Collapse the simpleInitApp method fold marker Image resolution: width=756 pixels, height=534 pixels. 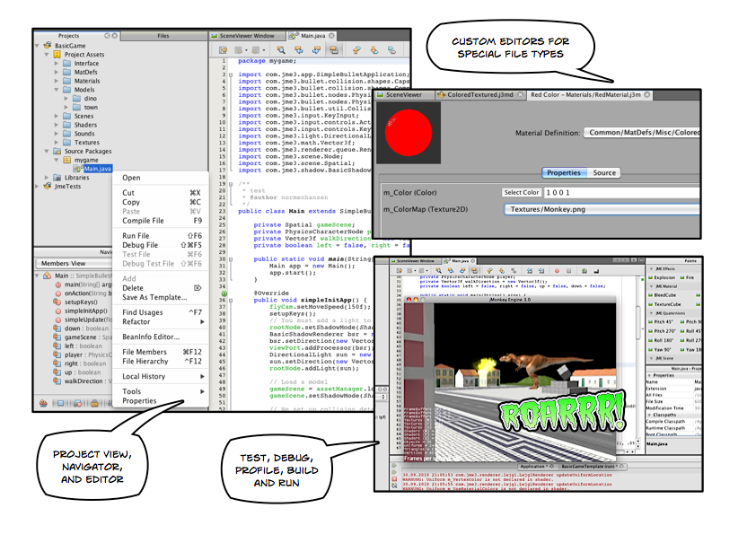[230, 301]
